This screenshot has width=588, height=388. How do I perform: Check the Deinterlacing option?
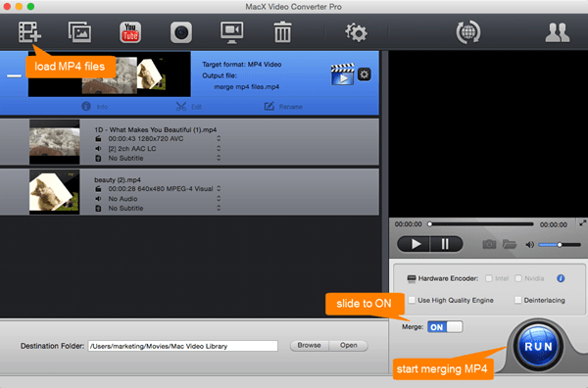pyautogui.click(x=517, y=300)
